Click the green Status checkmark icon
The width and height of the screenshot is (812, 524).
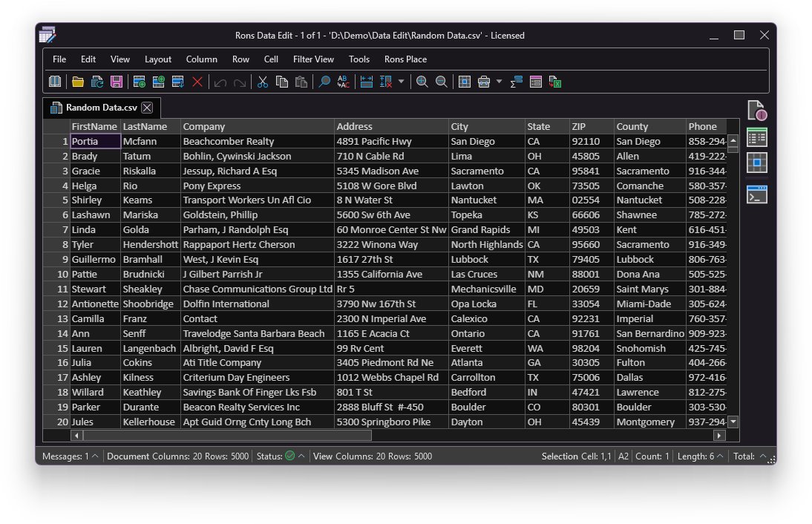coord(290,456)
